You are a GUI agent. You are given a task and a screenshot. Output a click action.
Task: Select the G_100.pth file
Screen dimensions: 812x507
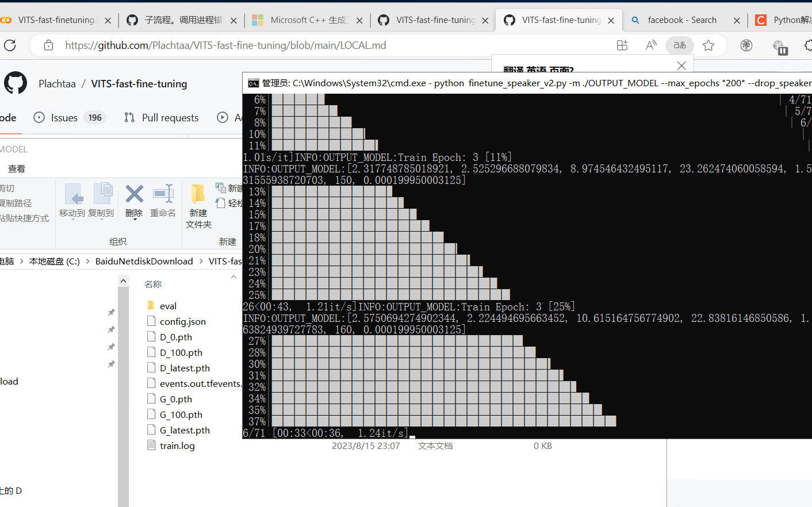pos(181,414)
